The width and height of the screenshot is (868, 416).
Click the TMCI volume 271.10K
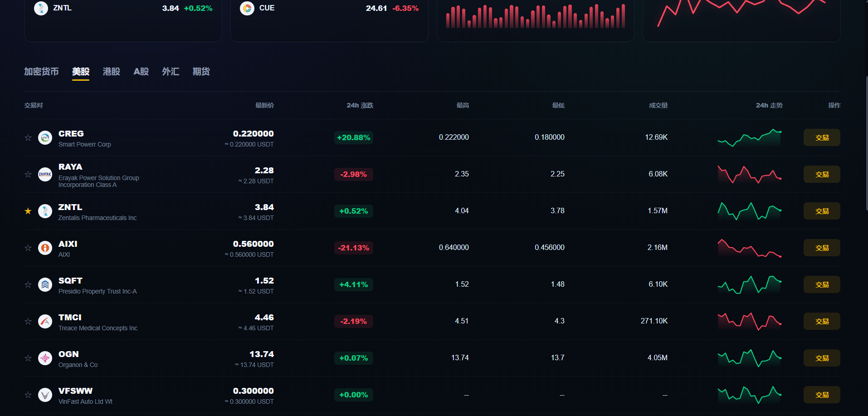click(654, 321)
